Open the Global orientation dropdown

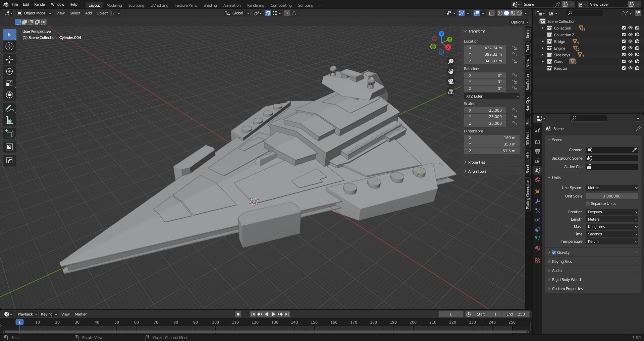point(237,13)
